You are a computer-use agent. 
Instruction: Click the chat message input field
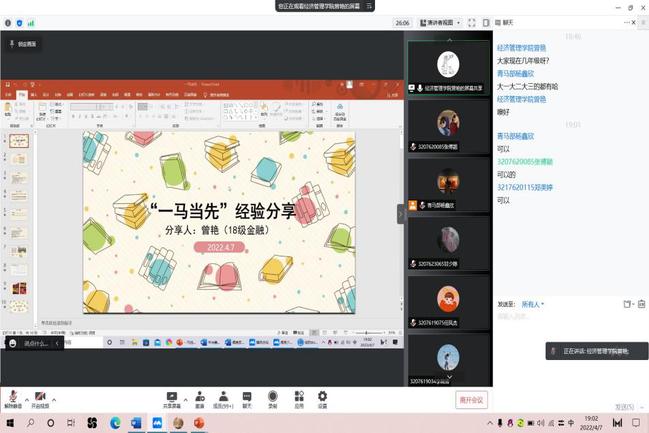[x=560, y=317]
